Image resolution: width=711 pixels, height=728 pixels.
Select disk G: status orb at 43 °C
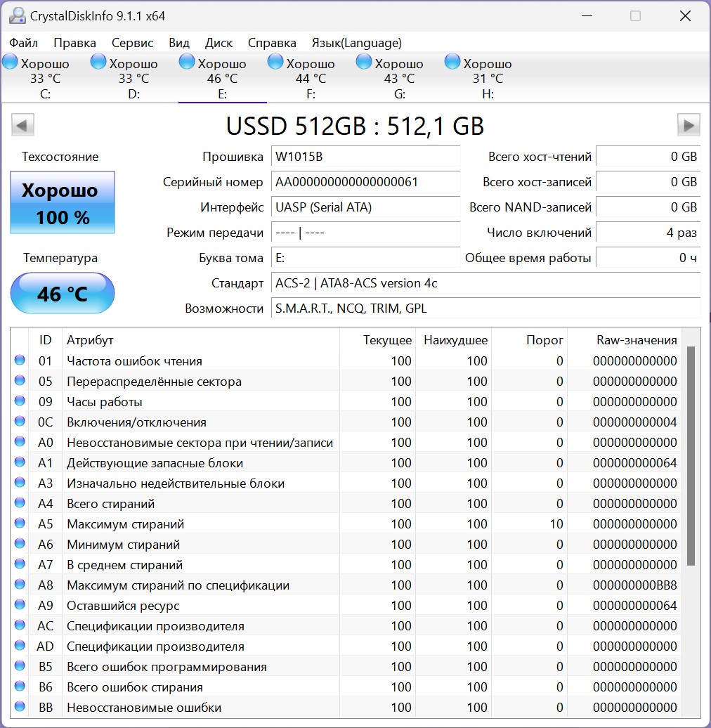(x=364, y=62)
